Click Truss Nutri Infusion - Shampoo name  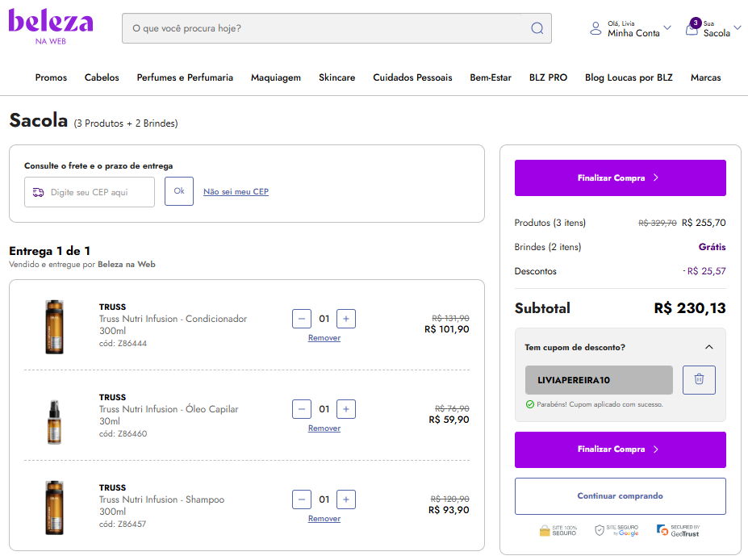(x=161, y=506)
